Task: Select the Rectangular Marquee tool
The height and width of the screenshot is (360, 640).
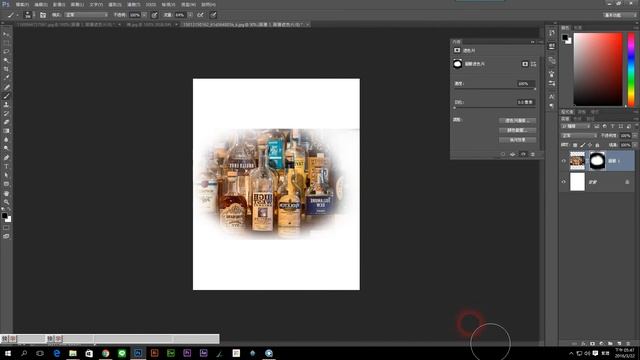Action: (x=6, y=43)
